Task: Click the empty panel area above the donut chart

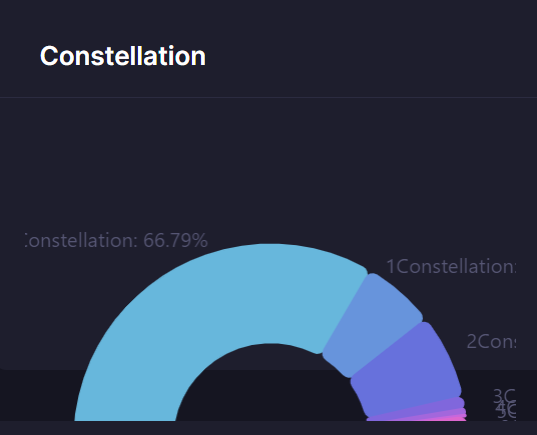Action: 268,164
